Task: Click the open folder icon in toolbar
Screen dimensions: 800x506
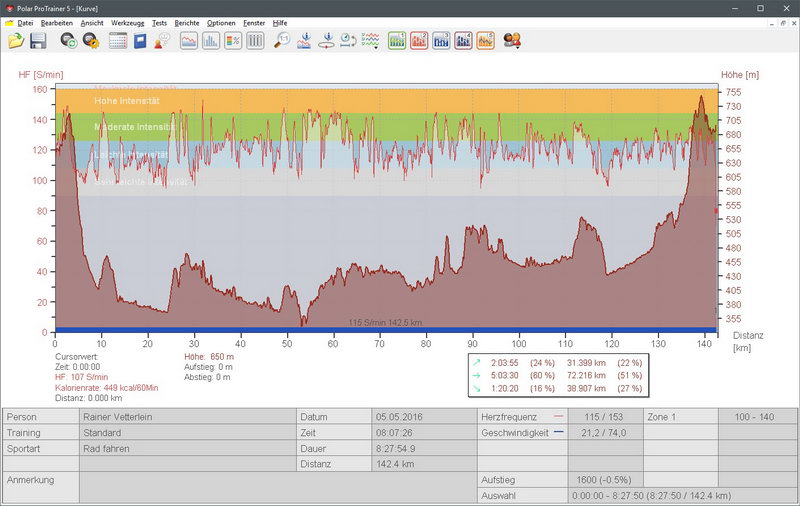Action: 15,41
